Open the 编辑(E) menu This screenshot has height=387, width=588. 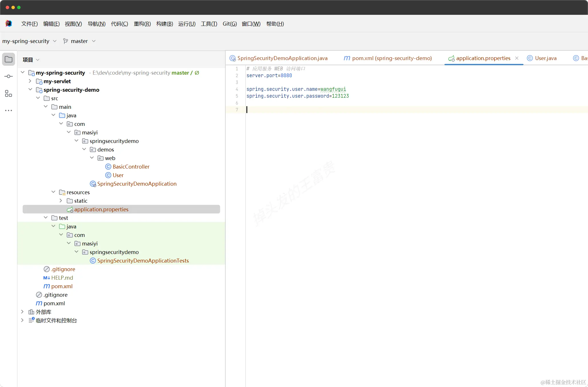[51, 24]
